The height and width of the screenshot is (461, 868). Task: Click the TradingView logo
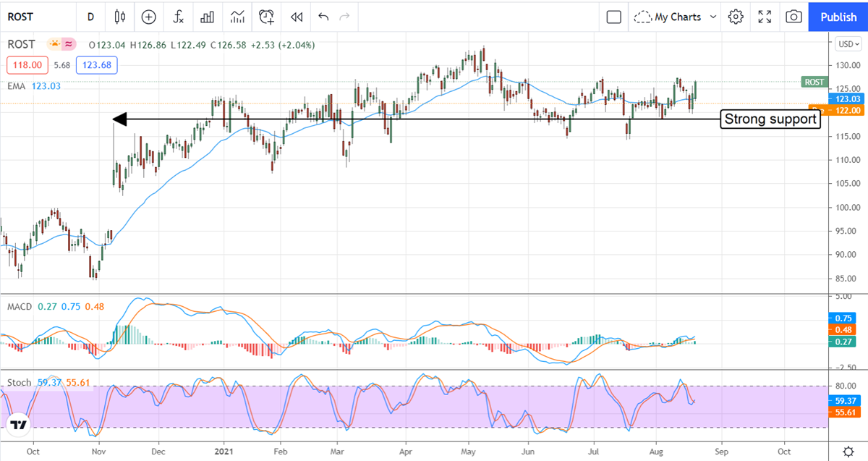(x=19, y=425)
